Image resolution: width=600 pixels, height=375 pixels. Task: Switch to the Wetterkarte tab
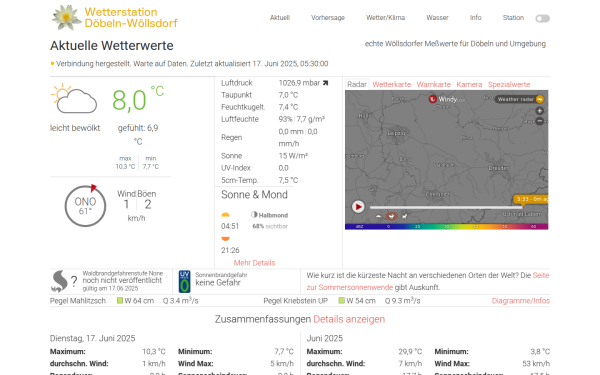(391, 85)
